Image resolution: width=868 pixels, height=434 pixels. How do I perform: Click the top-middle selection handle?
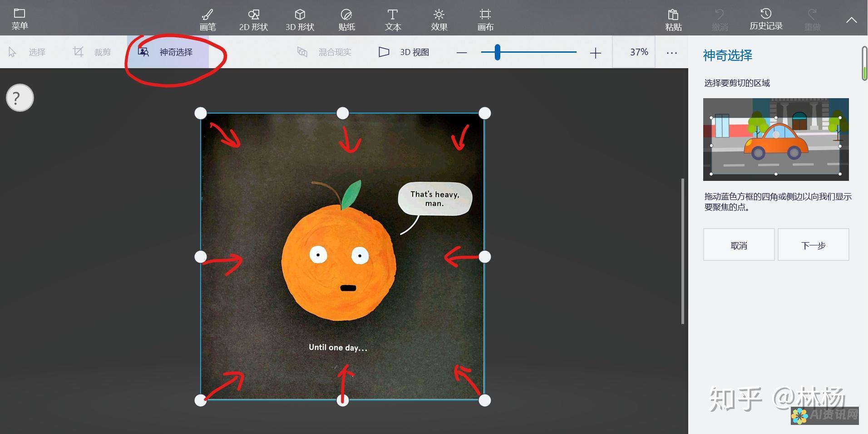click(x=343, y=113)
